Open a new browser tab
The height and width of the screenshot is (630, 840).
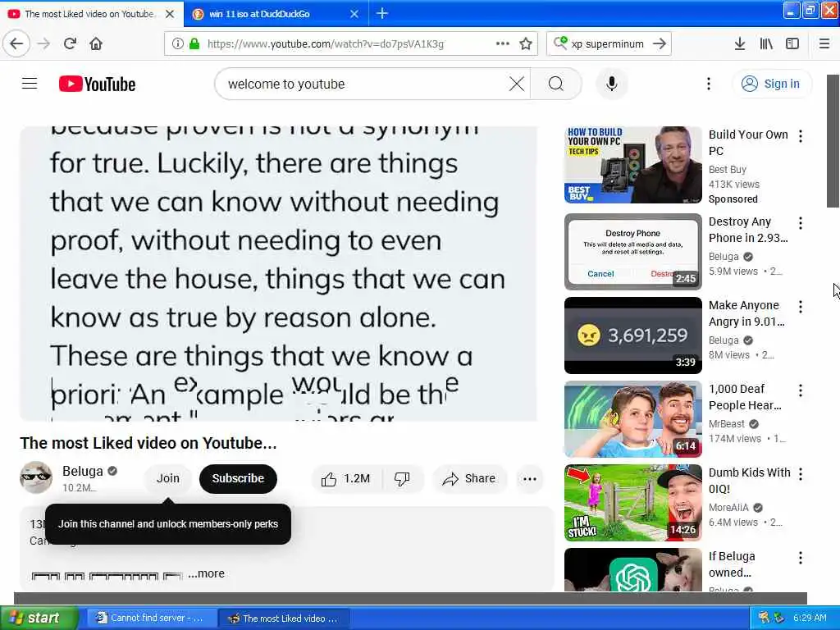tap(382, 13)
